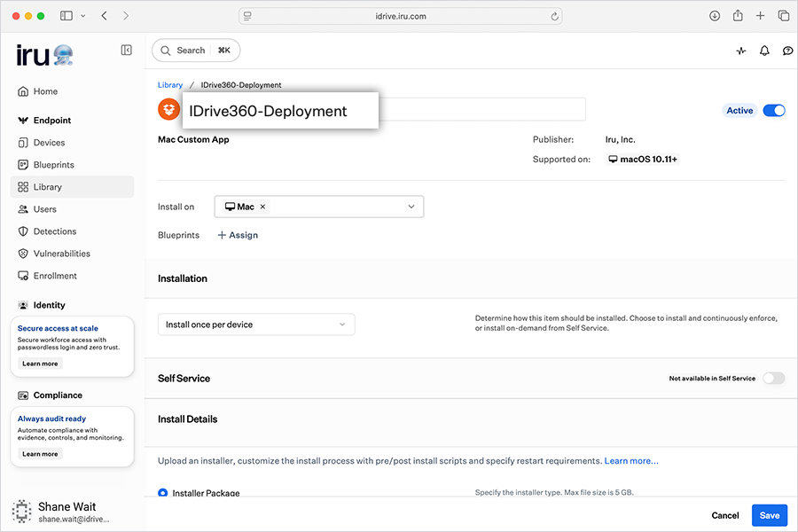This screenshot has width=798, height=532.
Task: Click the Library breadcrumb link
Action: 170,85
